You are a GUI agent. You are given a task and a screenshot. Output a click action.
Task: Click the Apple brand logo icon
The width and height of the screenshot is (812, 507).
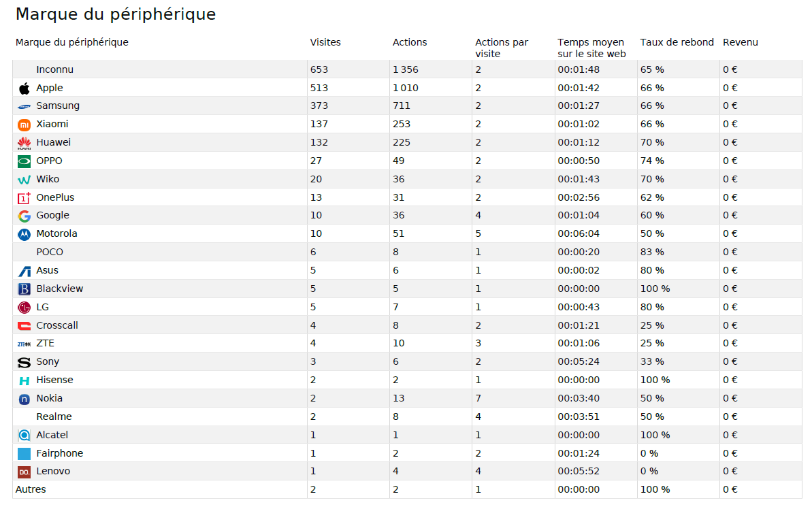(x=25, y=88)
